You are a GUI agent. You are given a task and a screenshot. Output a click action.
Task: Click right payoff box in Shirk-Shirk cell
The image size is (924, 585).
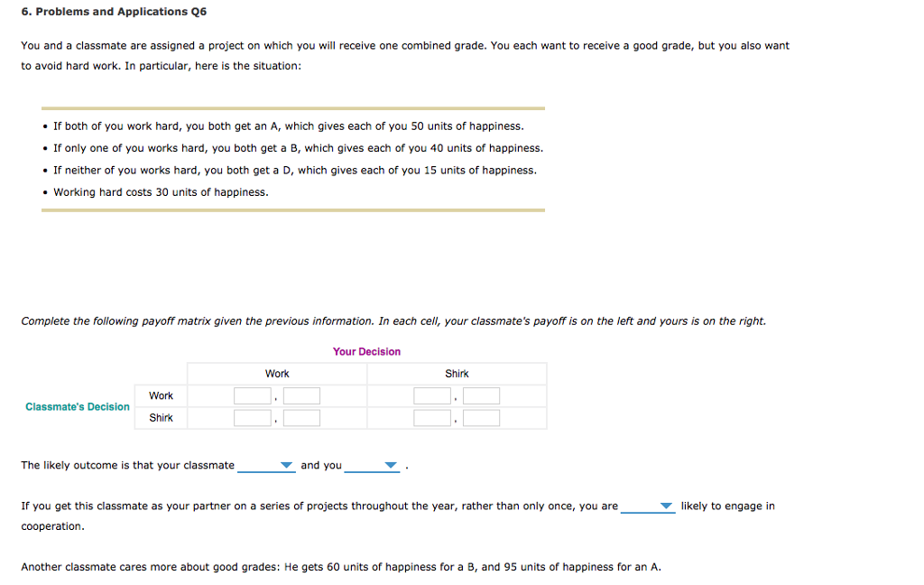tap(481, 417)
